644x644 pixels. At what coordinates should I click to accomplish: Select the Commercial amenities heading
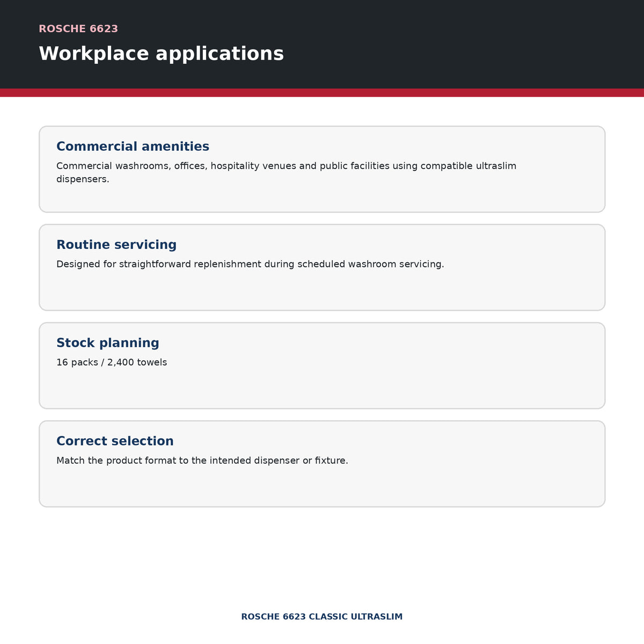click(x=133, y=147)
